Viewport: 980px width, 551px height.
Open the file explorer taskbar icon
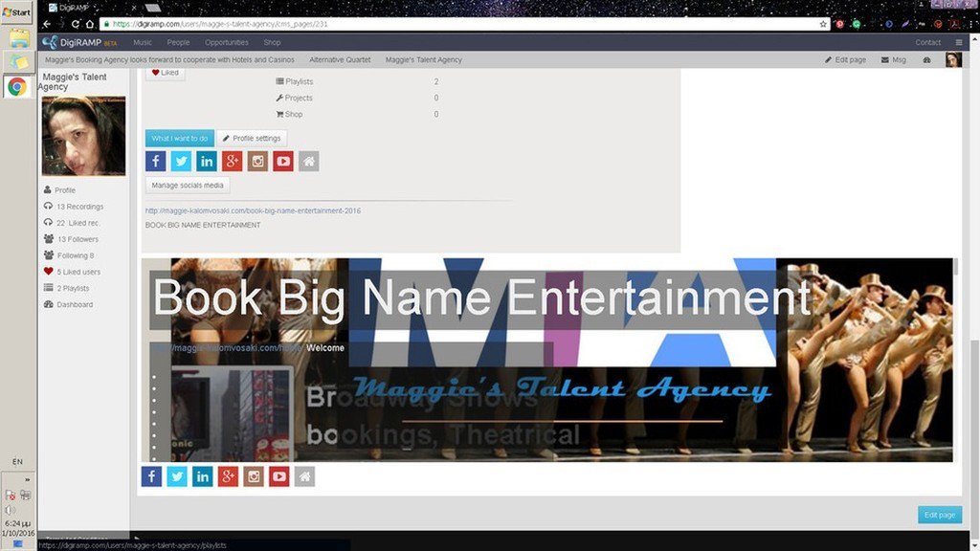(x=18, y=38)
